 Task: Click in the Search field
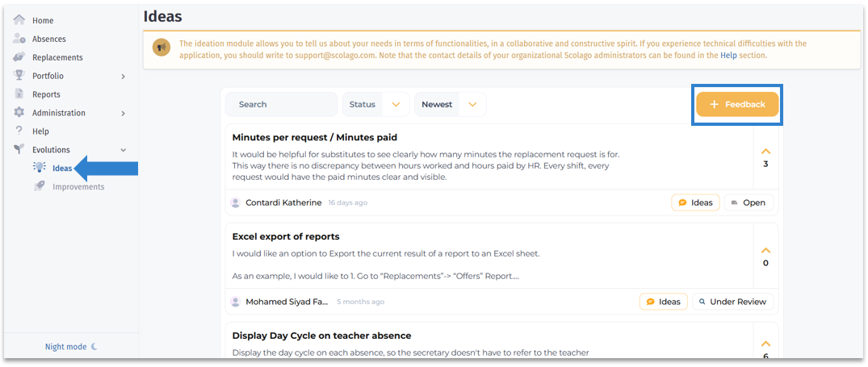tap(281, 105)
